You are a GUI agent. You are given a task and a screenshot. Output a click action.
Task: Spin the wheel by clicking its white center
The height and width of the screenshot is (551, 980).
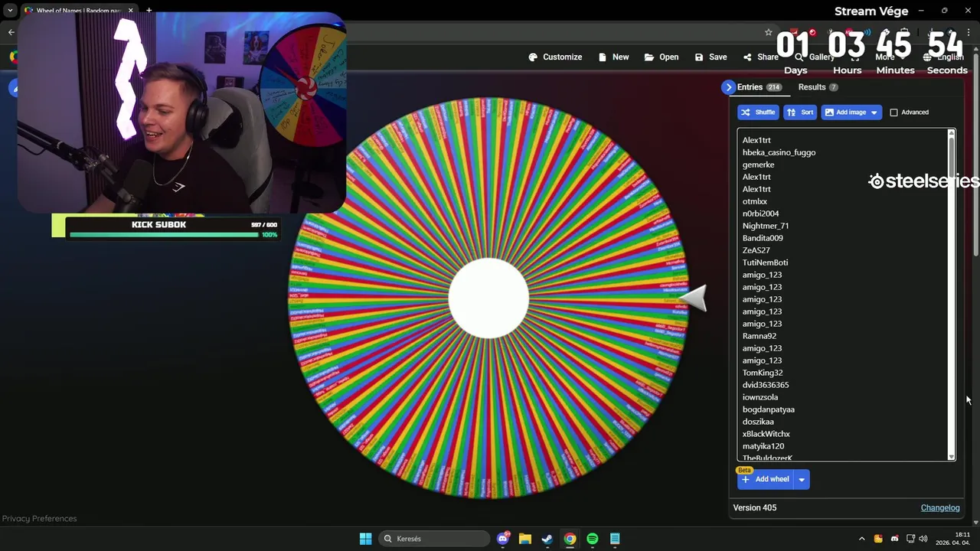[x=488, y=298]
